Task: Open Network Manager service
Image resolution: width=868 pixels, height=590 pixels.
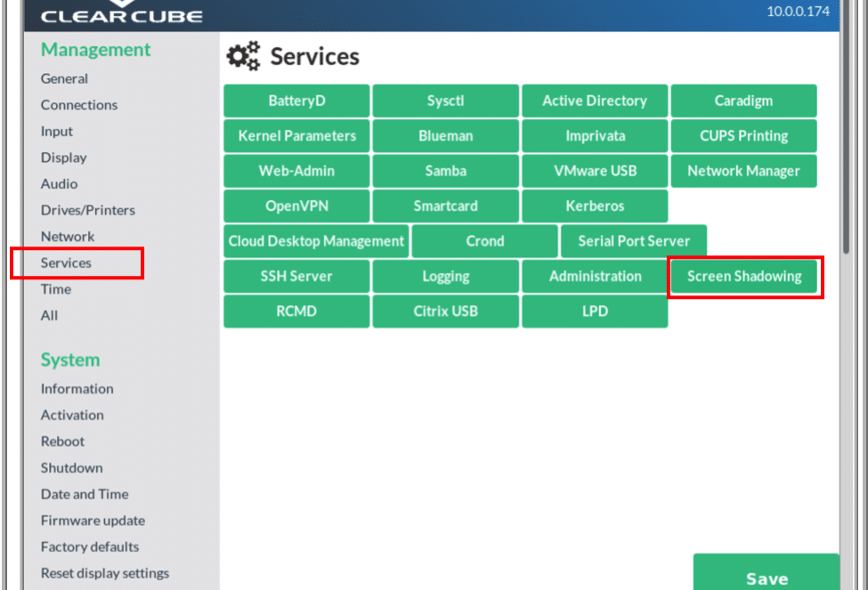Action: point(743,171)
